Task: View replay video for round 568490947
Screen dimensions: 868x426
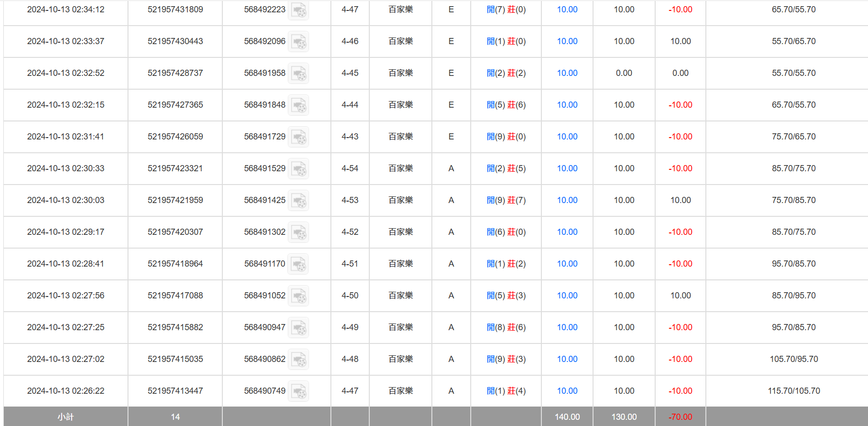Action: (299, 328)
